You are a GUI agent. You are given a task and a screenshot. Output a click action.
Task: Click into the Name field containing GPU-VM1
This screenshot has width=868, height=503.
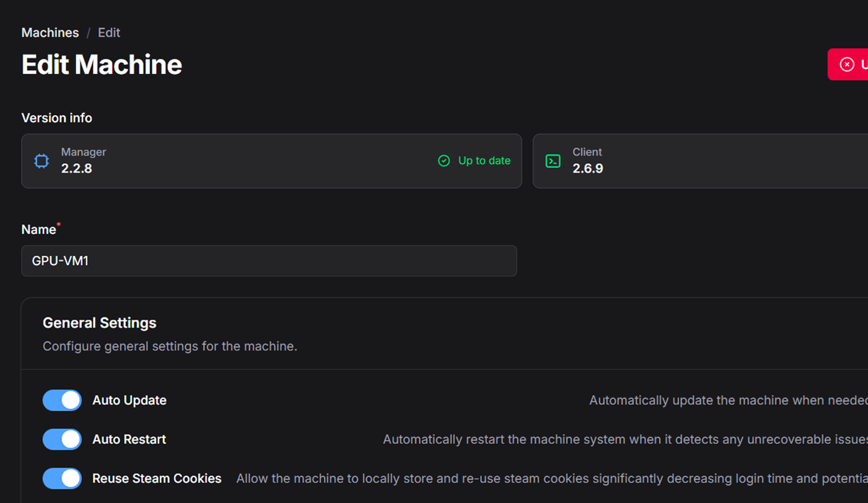pyautogui.click(x=269, y=261)
